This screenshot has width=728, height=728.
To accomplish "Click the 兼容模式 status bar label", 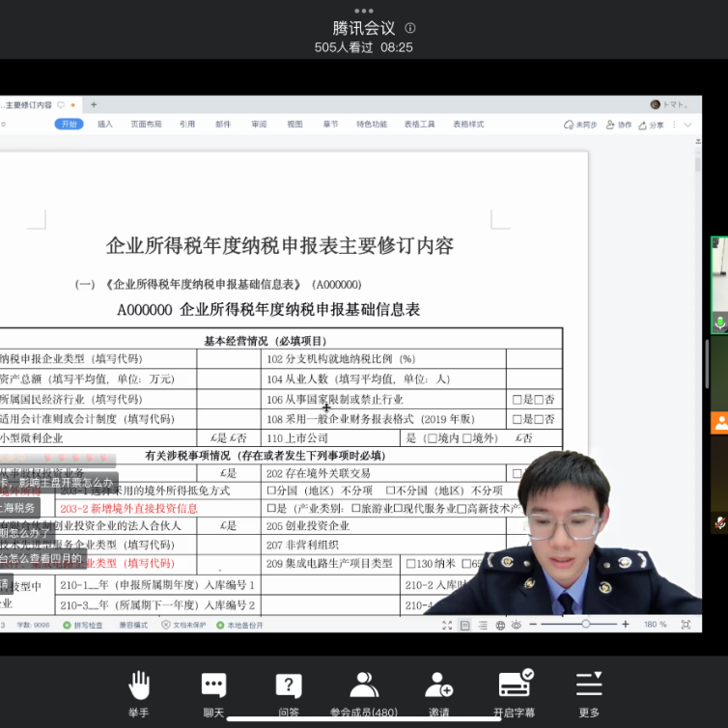I will click(133, 626).
